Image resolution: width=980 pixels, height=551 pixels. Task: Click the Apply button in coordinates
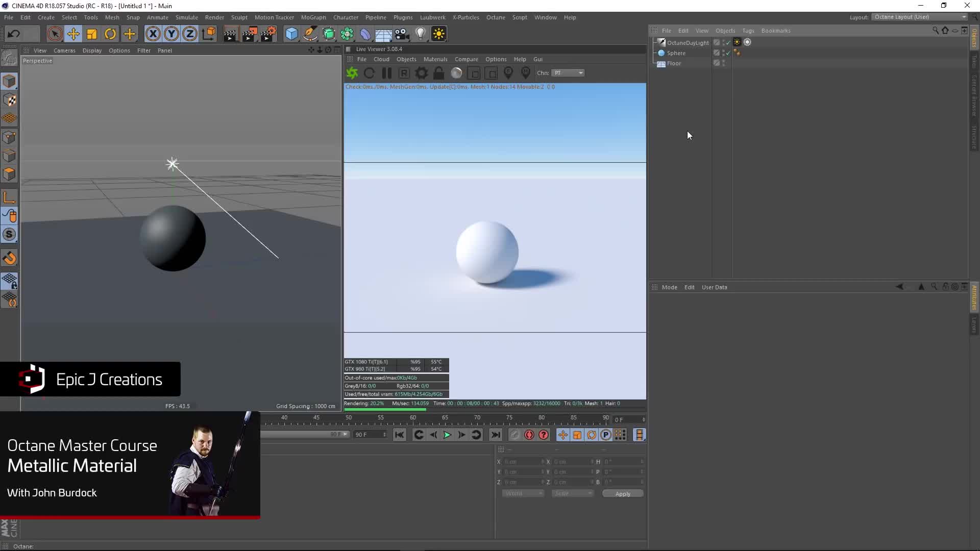623,494
